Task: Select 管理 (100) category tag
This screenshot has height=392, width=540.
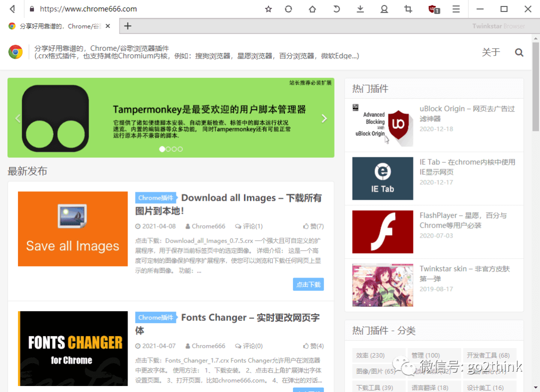Action: (x=434, y=355)
